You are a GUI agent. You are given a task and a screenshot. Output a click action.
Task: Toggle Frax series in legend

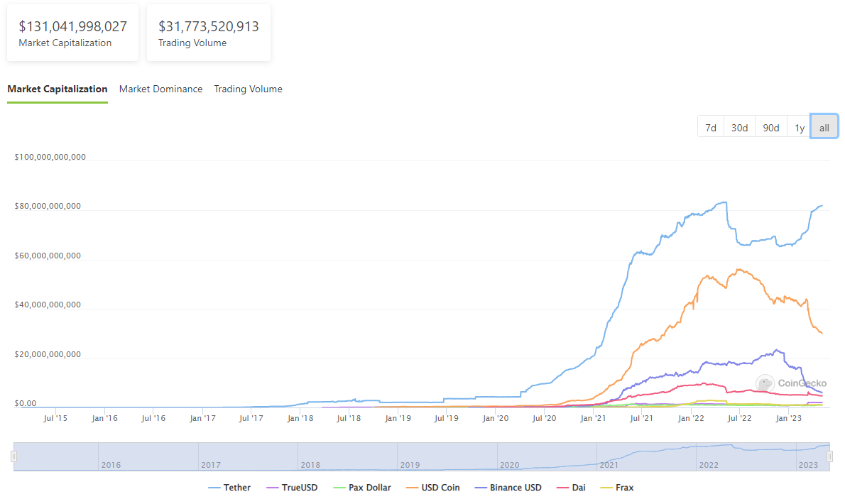click(x=617, y=487)
